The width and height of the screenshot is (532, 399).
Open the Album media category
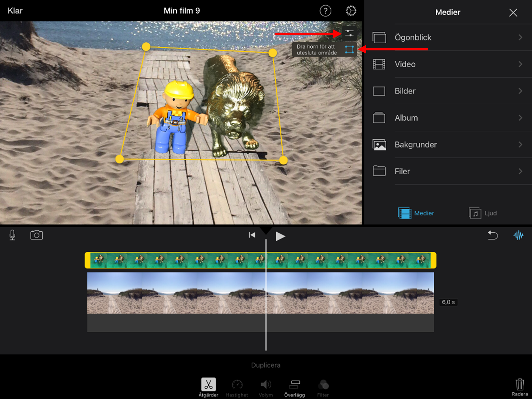click(448, 118)
